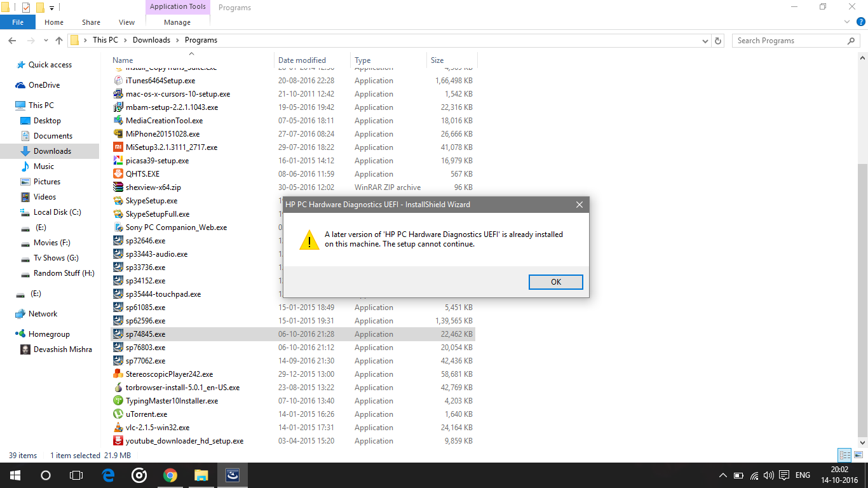Image resolution: width=868 pixels, height=488 pixels.
Task: Refresh the Programs folder view
Action: point(719,41)
